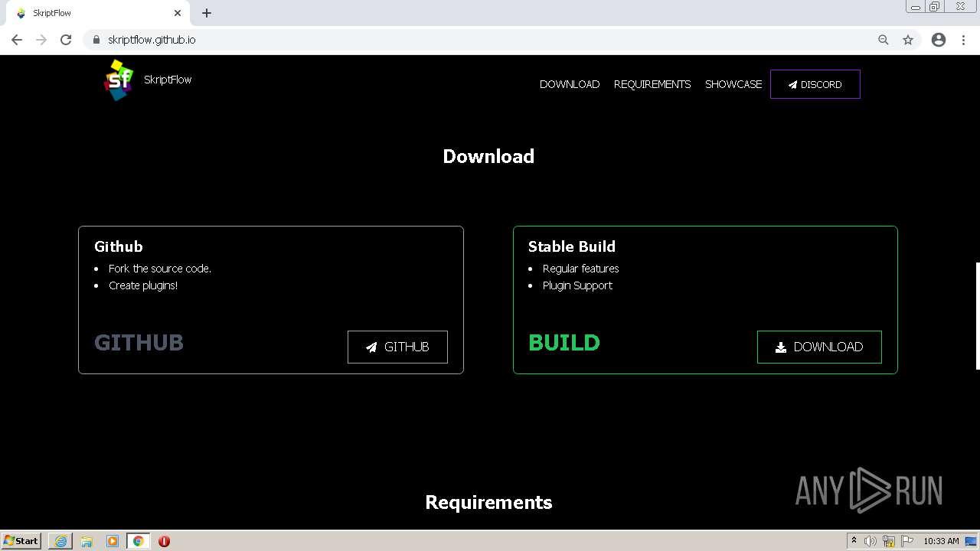Click 'Create plugins!' bullet text

pos(143,285)
